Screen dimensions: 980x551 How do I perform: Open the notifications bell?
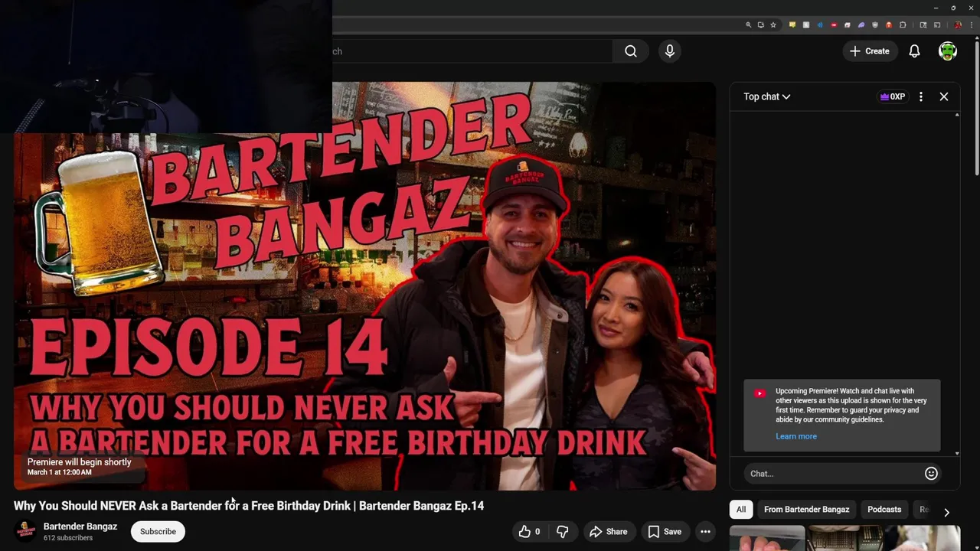(x=914, y=51)
